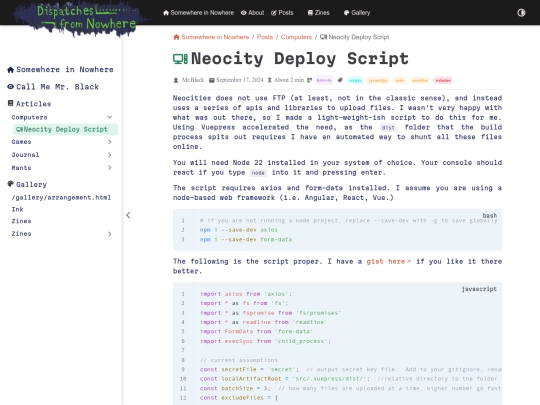Click the author Mr.Black

click(x=193, y=80)
